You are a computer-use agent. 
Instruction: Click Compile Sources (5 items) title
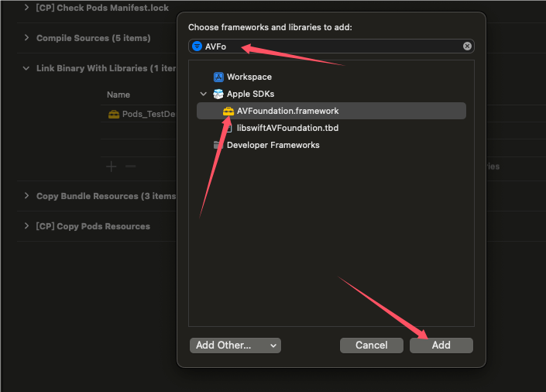94,38
